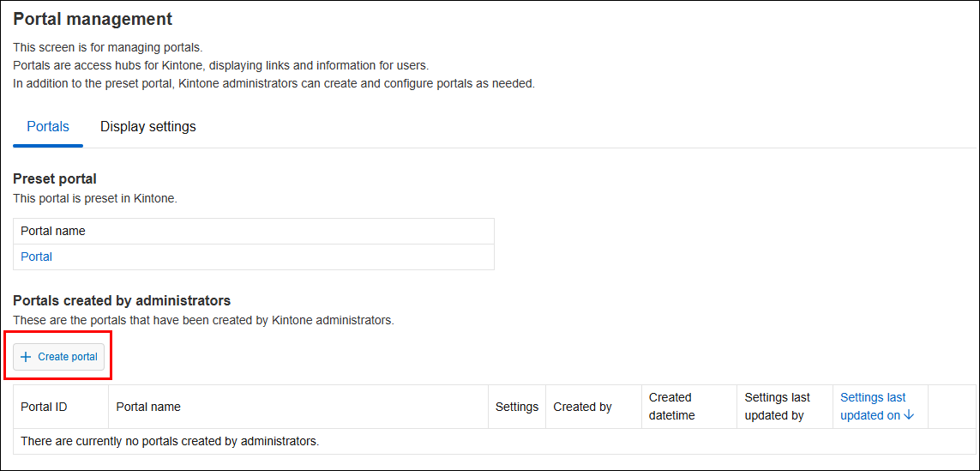Click Settings last updated by header
Viewport: 980px width, 471px height.
click(x=777, y=407)
